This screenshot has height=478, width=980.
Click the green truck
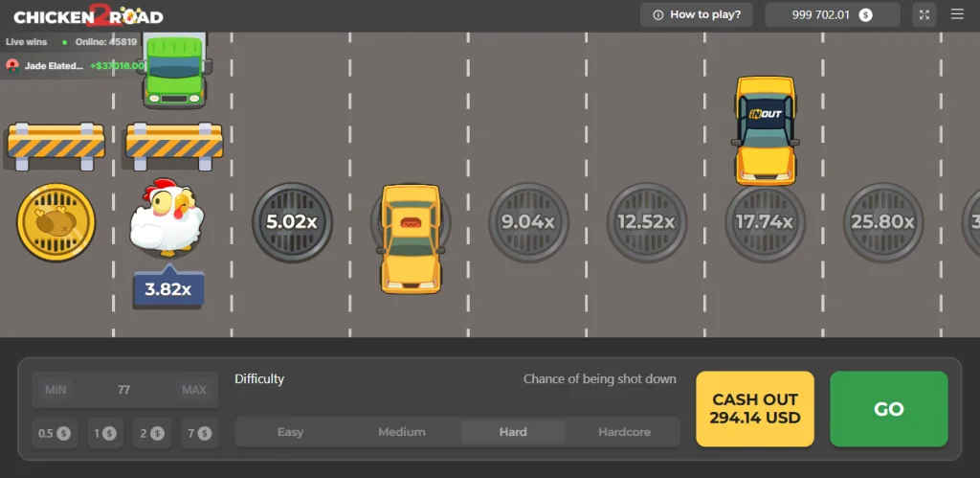click(174, 70)
